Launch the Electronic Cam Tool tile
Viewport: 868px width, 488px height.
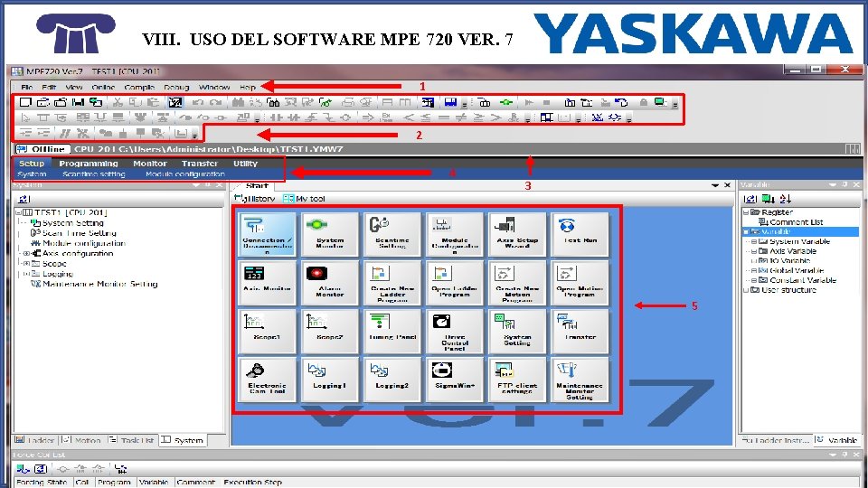[268, 380]
